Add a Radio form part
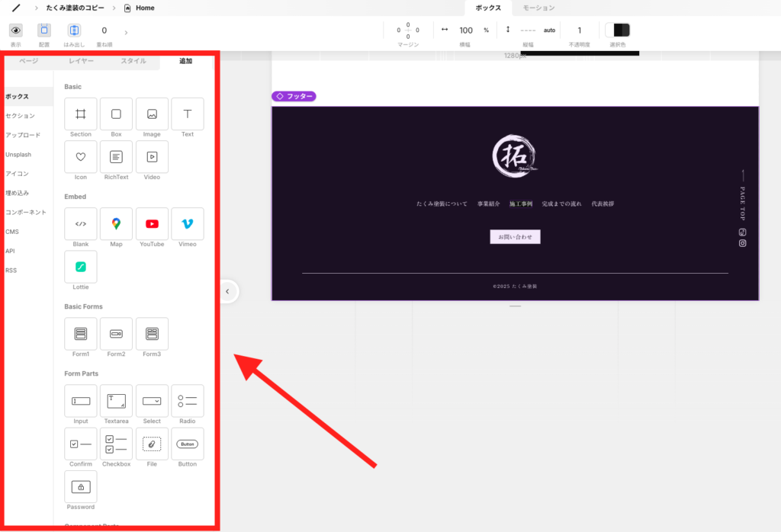 pyautogui.click(x=188, y=401)
